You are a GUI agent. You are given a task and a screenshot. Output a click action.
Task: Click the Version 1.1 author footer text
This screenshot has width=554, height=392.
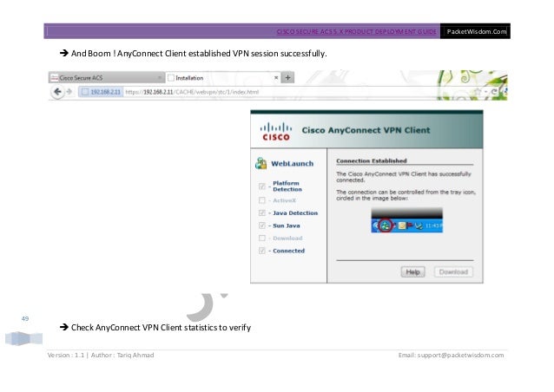[101, 356]
